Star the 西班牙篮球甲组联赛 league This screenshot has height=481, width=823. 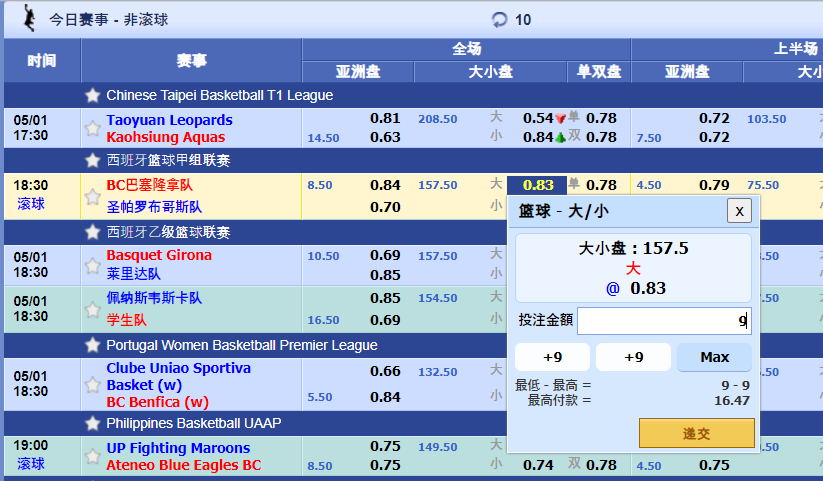pos(93,160)
